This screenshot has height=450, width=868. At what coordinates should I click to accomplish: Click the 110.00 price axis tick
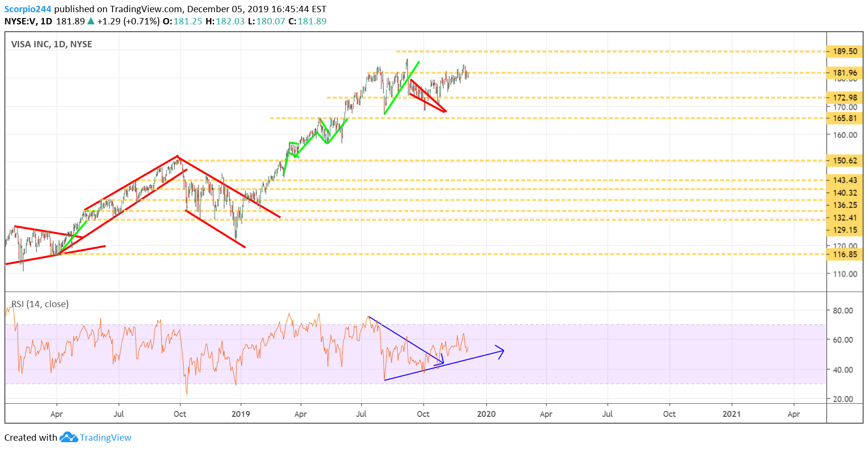click(x=845, y=274)
